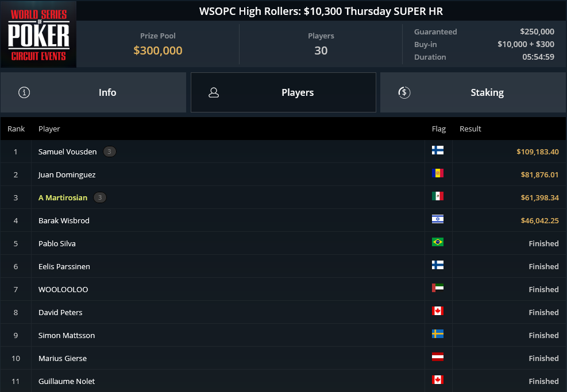
Task: Click the info circle icon
Action: (x=24, y=92)
